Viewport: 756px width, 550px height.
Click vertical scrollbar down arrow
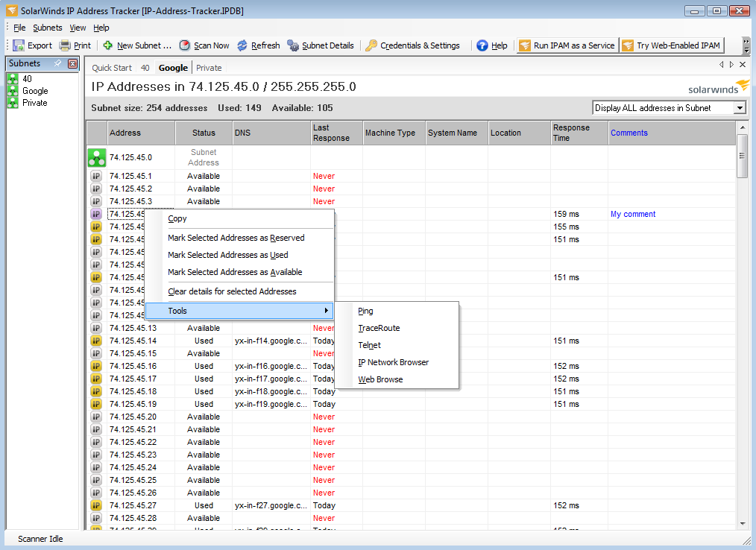[x=742, y=524]
